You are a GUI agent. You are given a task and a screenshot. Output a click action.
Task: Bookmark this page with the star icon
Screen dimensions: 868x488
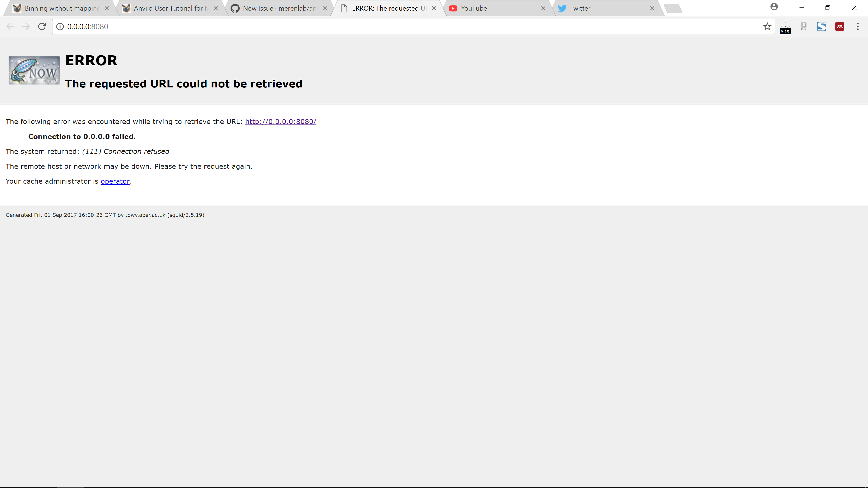pos(767,27)
